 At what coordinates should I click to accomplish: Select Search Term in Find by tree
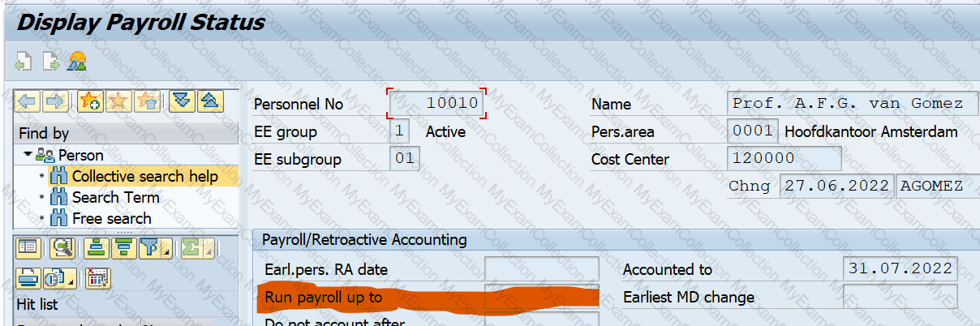(115, 197)
